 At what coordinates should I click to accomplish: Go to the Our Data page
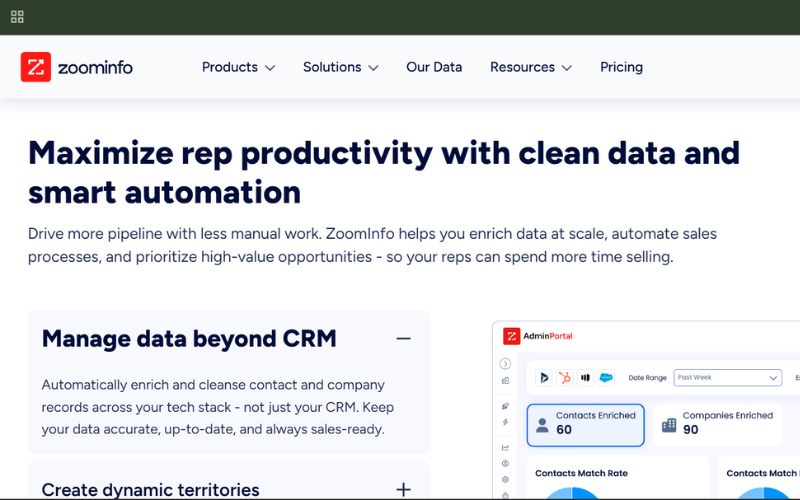pos(434,67)
